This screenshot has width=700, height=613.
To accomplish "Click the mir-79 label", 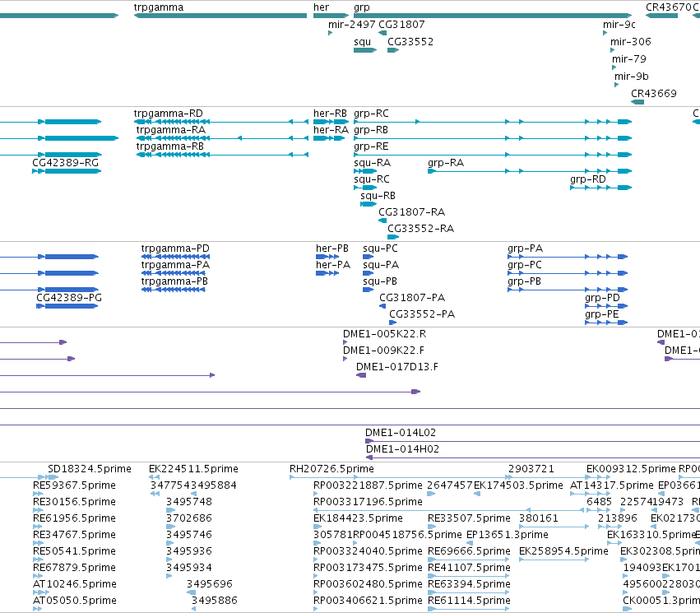I will (629, 59).
